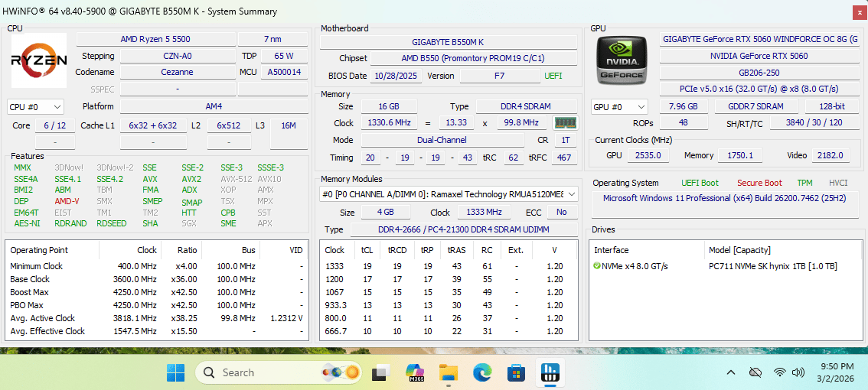868x390 pixels.
Task: Click the 65 W TDP value
Action: (284, 56)
